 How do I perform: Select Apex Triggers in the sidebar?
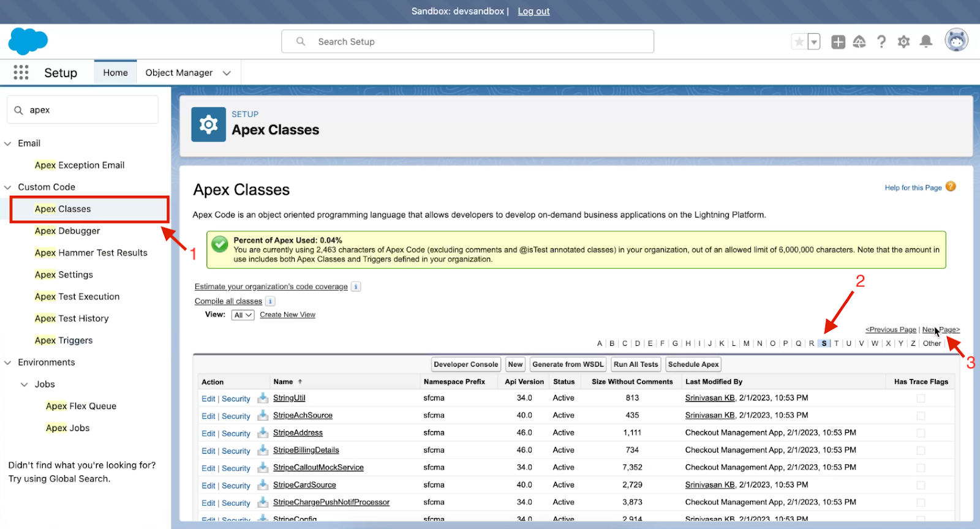tap(64, 340)
